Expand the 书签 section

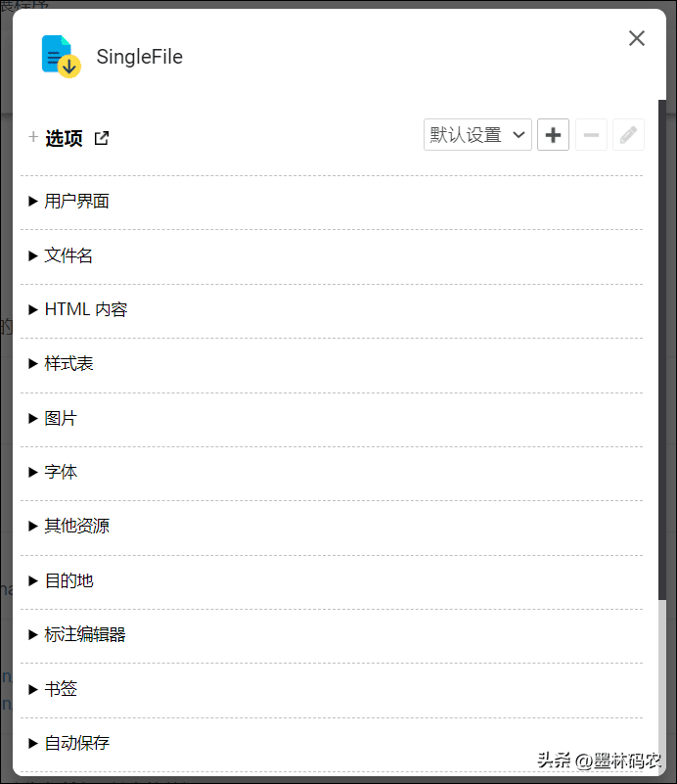[x=60, y=689]
